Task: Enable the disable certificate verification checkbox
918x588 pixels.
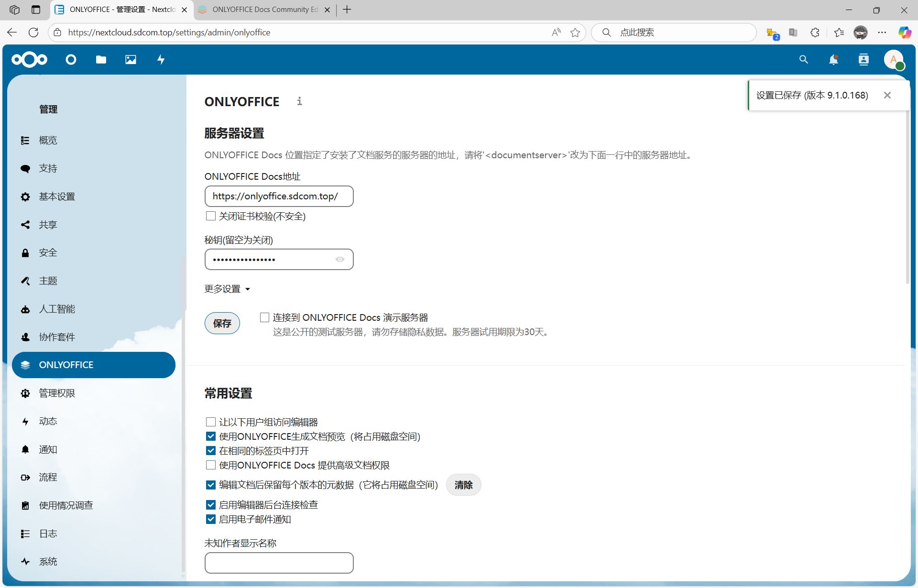Action: pyautogui.click(x=211, y=216)
